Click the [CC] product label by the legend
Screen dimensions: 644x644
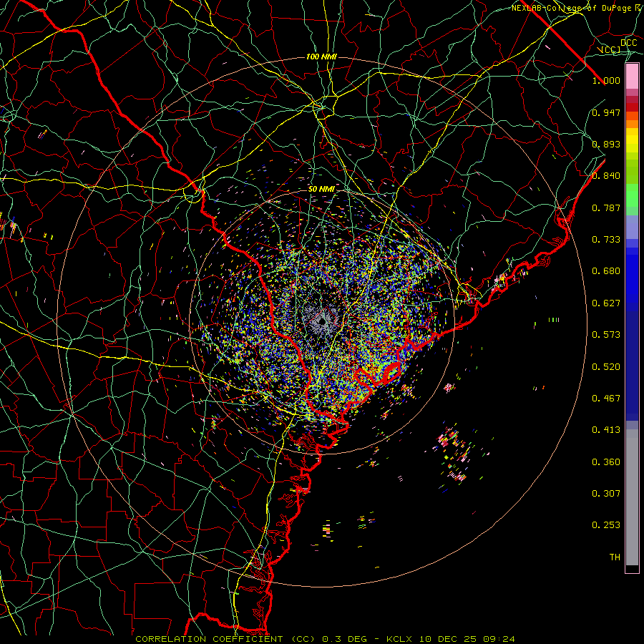tap(611, 49)
